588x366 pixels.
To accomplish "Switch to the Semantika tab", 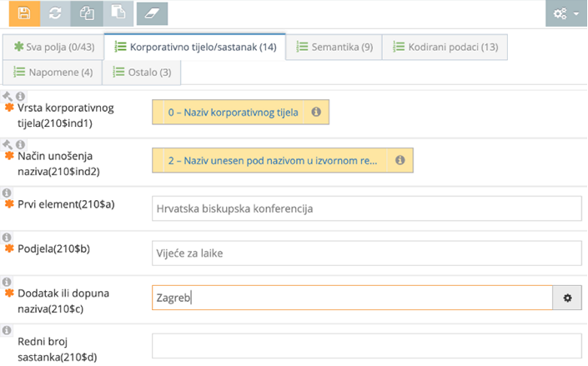I will 334,47.
